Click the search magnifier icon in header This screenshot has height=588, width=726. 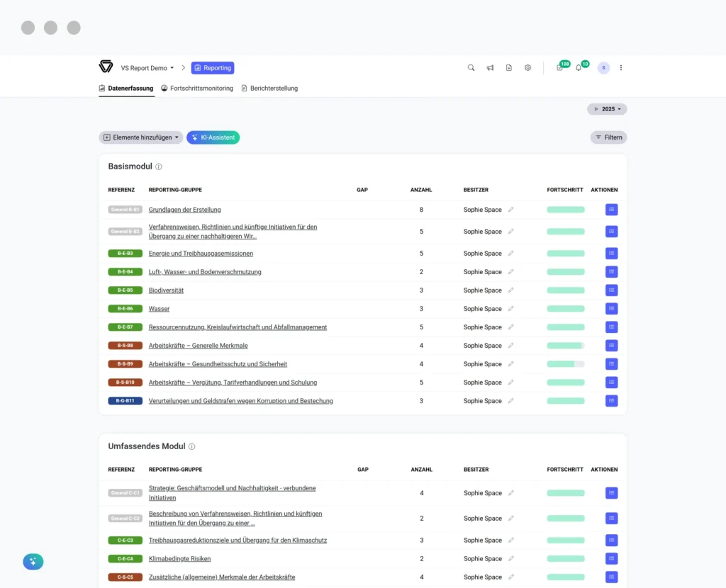coord(471,67)
